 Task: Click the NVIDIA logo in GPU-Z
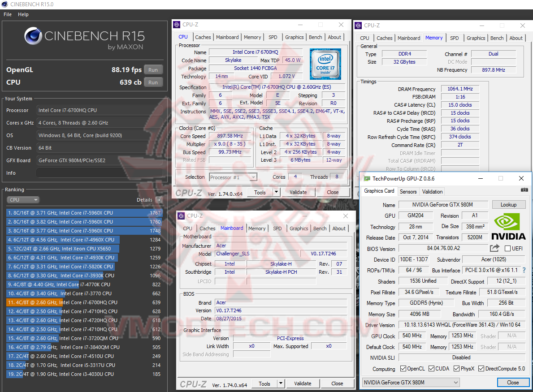[x=508, y=227]
